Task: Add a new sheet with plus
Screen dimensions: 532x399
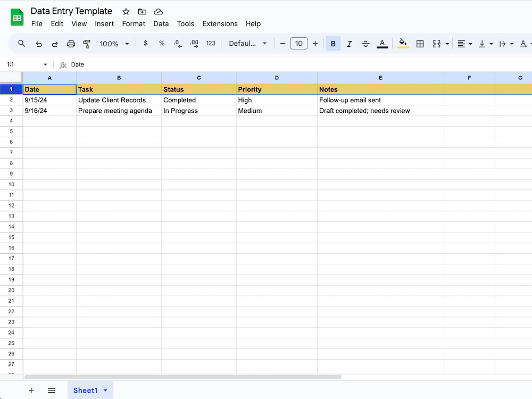Action: coord(31,390)
